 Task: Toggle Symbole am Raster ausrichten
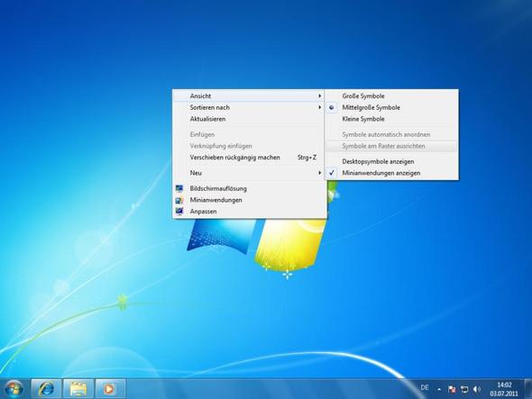391,146
